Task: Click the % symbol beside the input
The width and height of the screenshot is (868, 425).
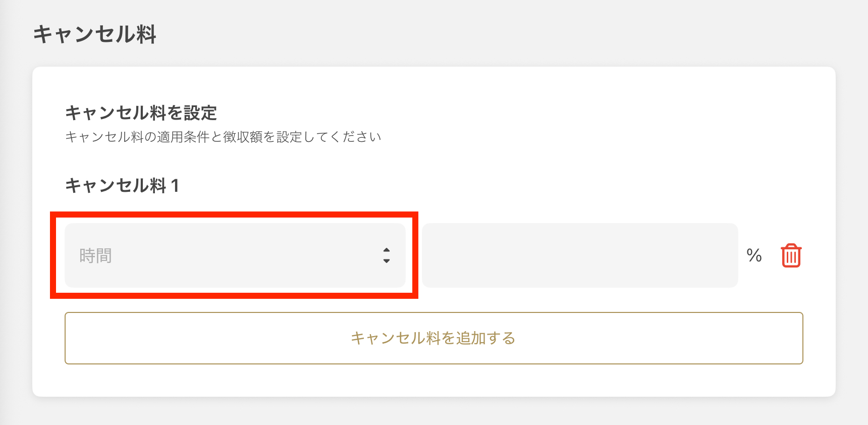Action: click(754, 255)
